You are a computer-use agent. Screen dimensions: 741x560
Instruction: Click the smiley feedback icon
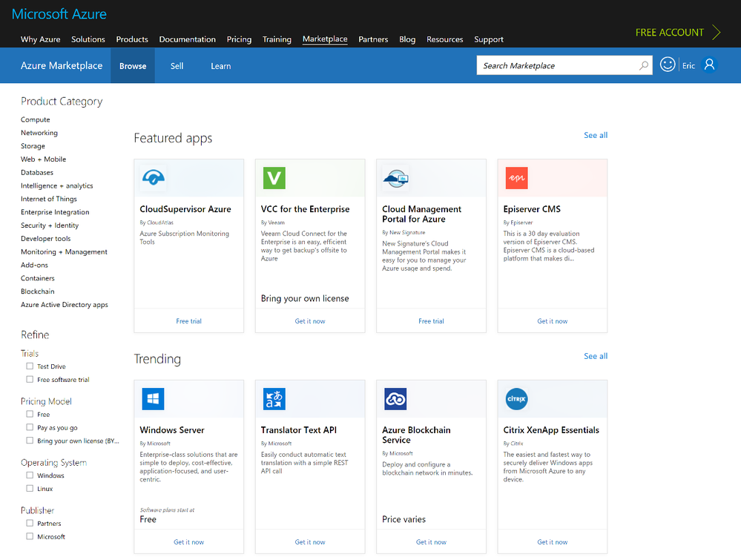(668, 65)
